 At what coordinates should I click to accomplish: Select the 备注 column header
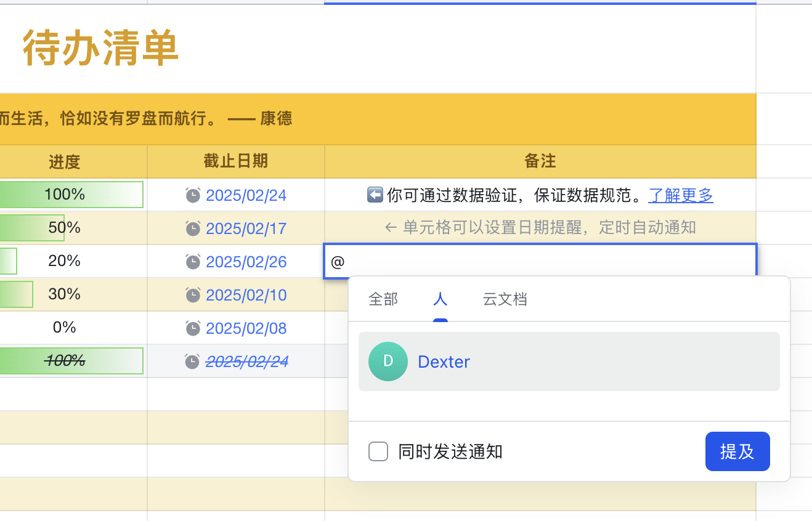click(x=540, y=161)
